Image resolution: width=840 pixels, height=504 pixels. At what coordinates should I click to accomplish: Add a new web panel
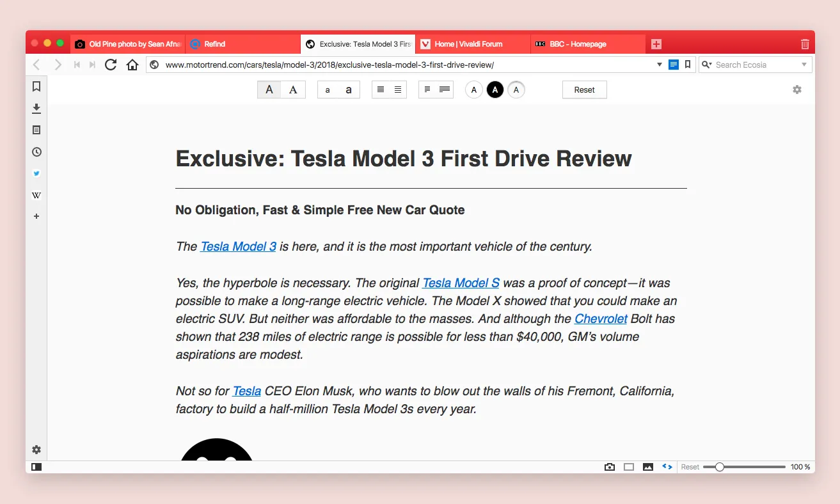coord(36,216)
